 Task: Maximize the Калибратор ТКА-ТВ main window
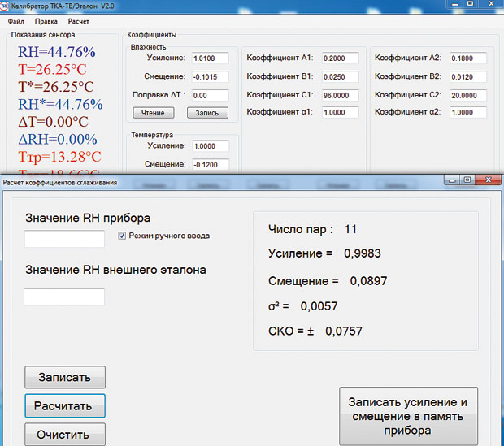coord(470,3)
